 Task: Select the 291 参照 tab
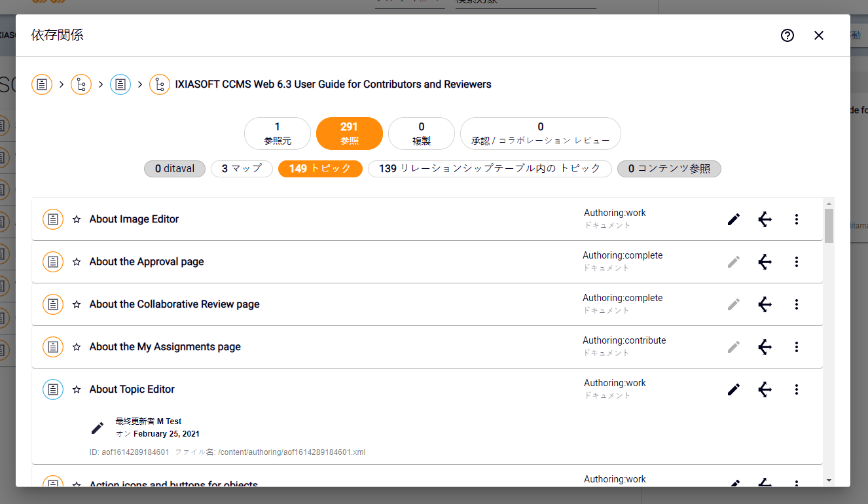[350, 134]
